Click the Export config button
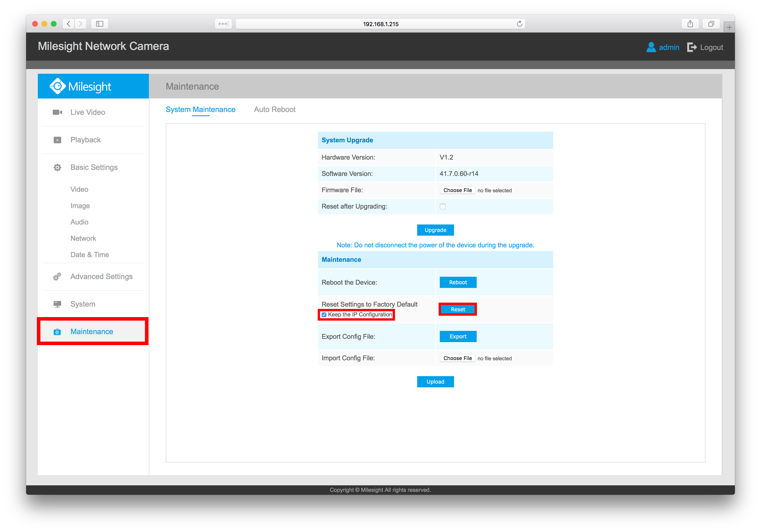Image resolution: width=761 pixels, height=532 pixels. 458,336
